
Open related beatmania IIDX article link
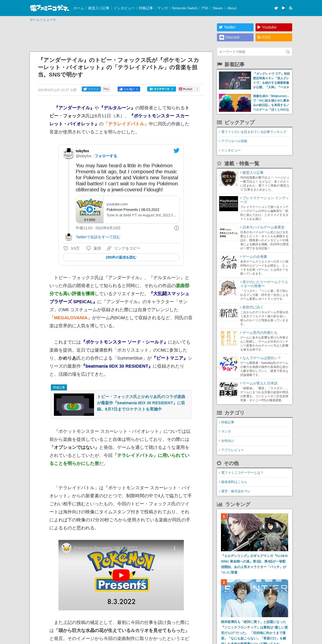pyautogui.click(x=141, y=403)
